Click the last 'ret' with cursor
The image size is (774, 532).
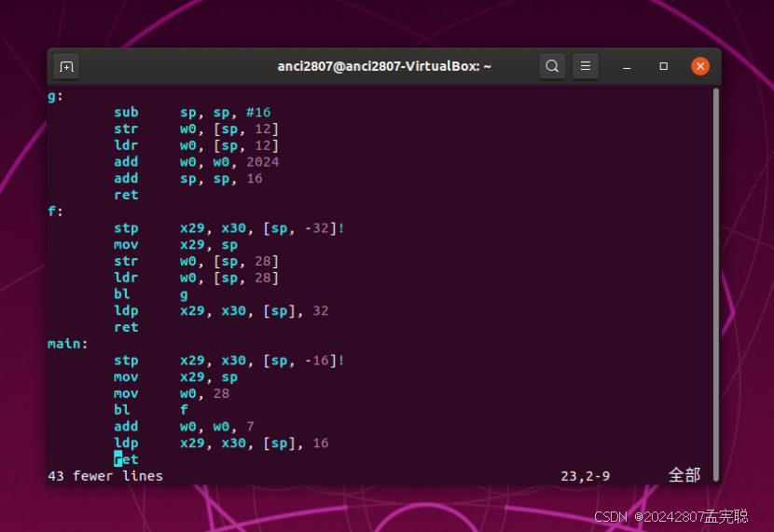coord(126,459)
